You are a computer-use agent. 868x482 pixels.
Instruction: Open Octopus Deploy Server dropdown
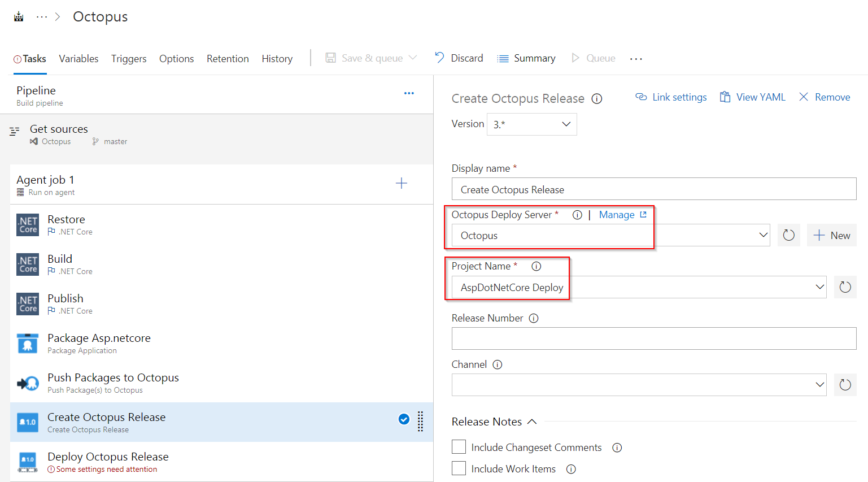pyautogui.click(x=611, y=235)
